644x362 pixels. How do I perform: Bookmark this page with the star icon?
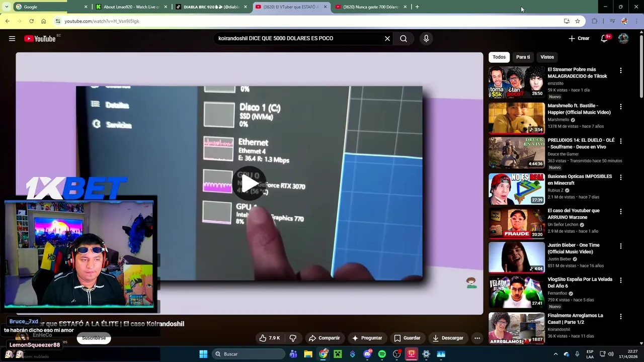578,21
